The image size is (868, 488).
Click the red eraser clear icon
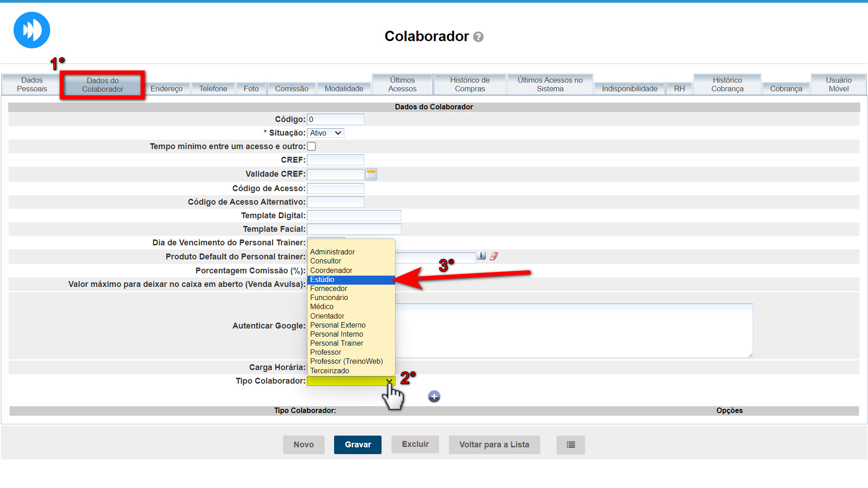pyautogui.click(x=494, y=256)
